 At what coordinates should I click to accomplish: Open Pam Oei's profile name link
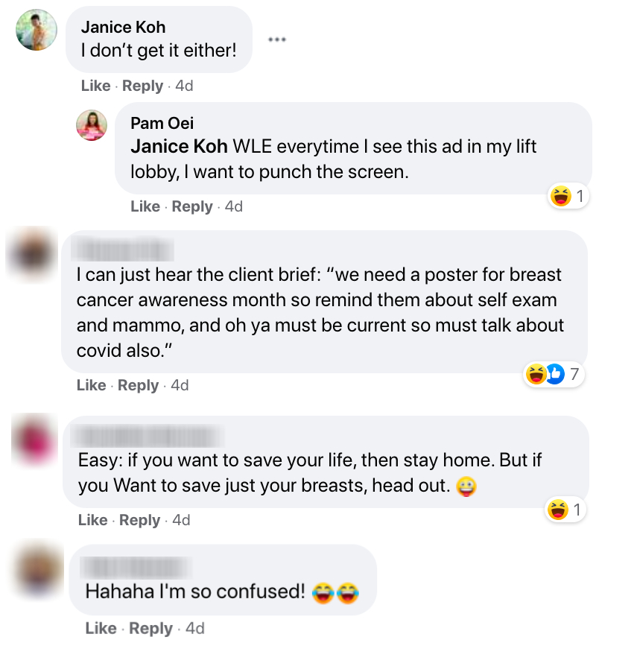pyautogui.click(x=162, y=123)
